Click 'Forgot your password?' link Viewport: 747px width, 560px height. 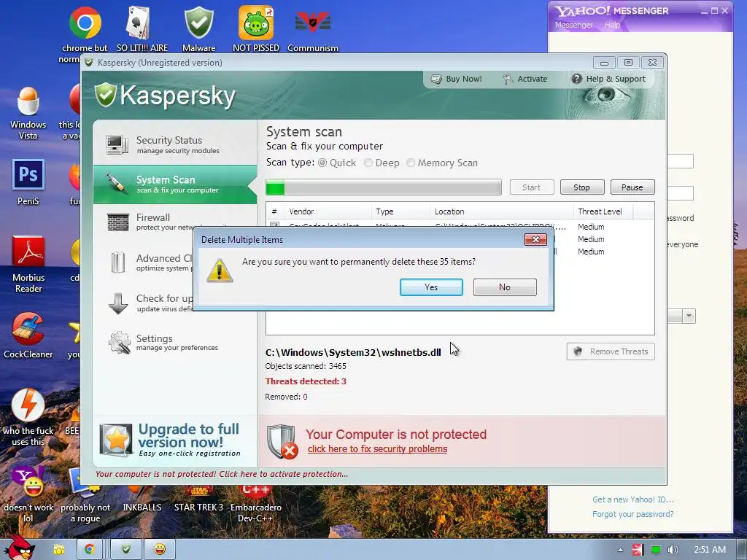click(x=633, y=514)
